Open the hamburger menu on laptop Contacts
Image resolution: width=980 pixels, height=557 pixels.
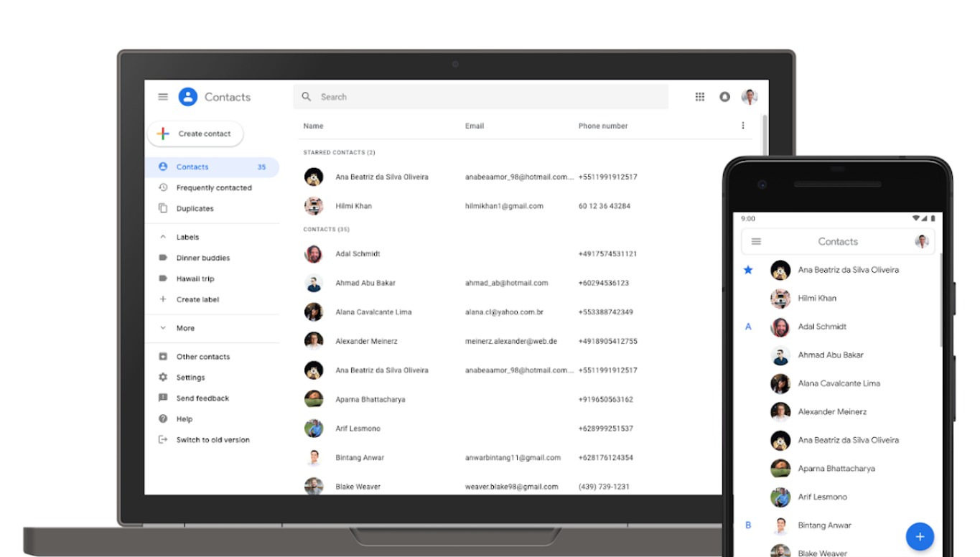163,97
